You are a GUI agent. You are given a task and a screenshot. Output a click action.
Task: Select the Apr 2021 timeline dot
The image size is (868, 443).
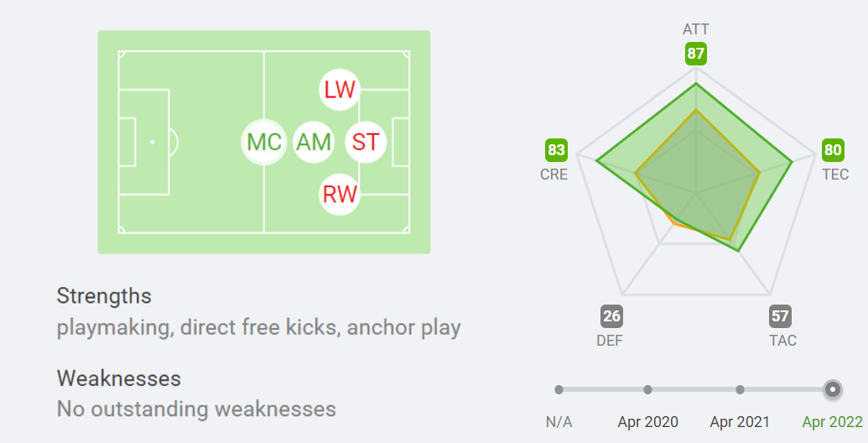tap(740, 389)
